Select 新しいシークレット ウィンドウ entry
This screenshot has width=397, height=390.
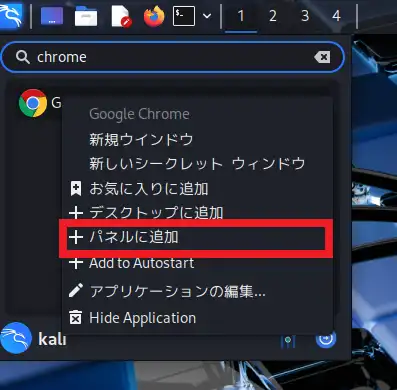point(197,163)
